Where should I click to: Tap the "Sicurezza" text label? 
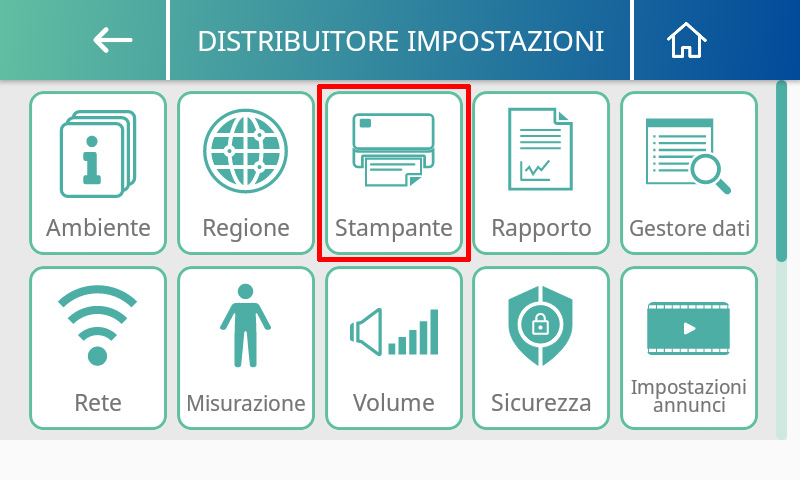pos(541,403)
